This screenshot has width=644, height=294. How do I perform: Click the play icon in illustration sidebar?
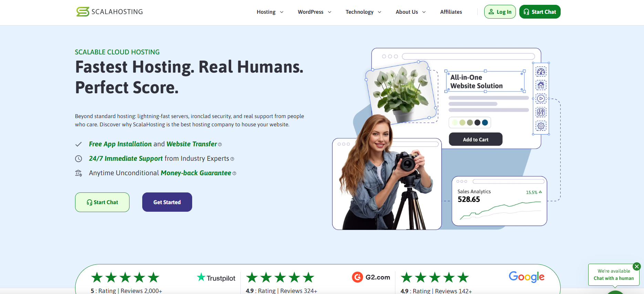[541, 98]
